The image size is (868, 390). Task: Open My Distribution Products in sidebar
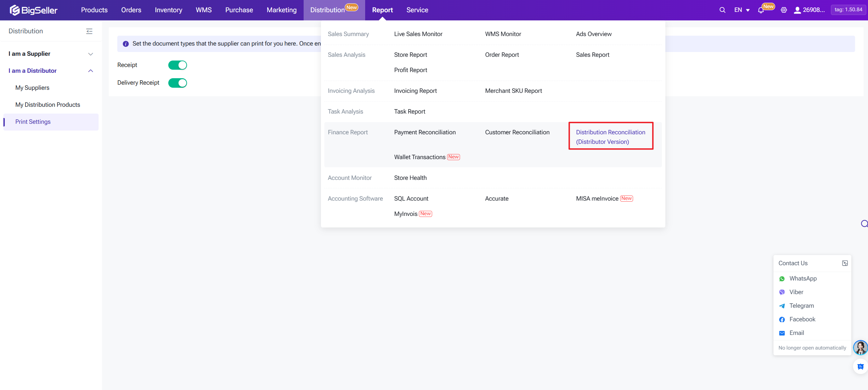pos(48,105)
